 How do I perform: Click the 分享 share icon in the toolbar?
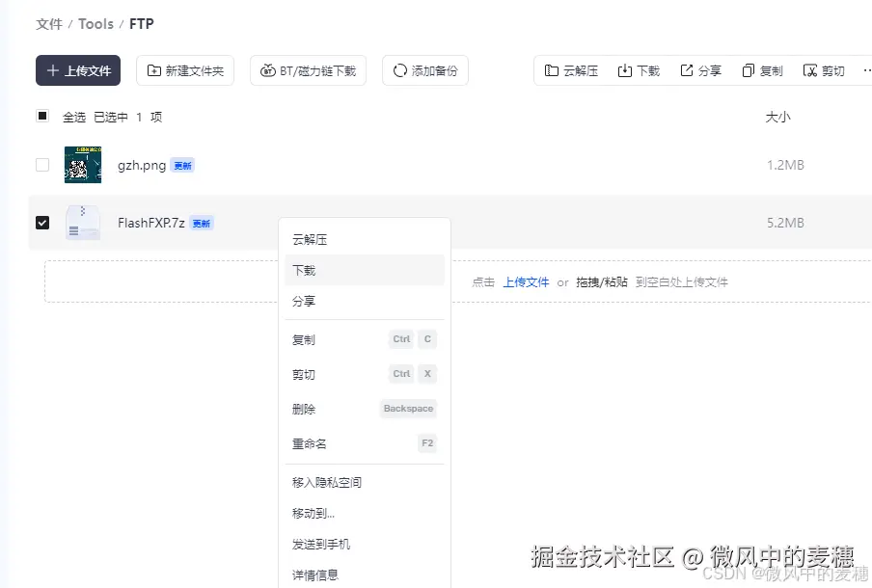[x=688, y=69]
